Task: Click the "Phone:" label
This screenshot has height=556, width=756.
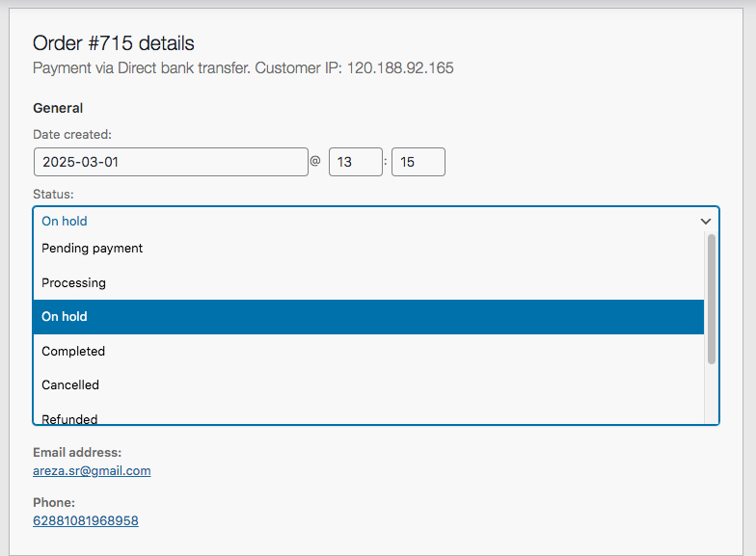Action: 54,503
